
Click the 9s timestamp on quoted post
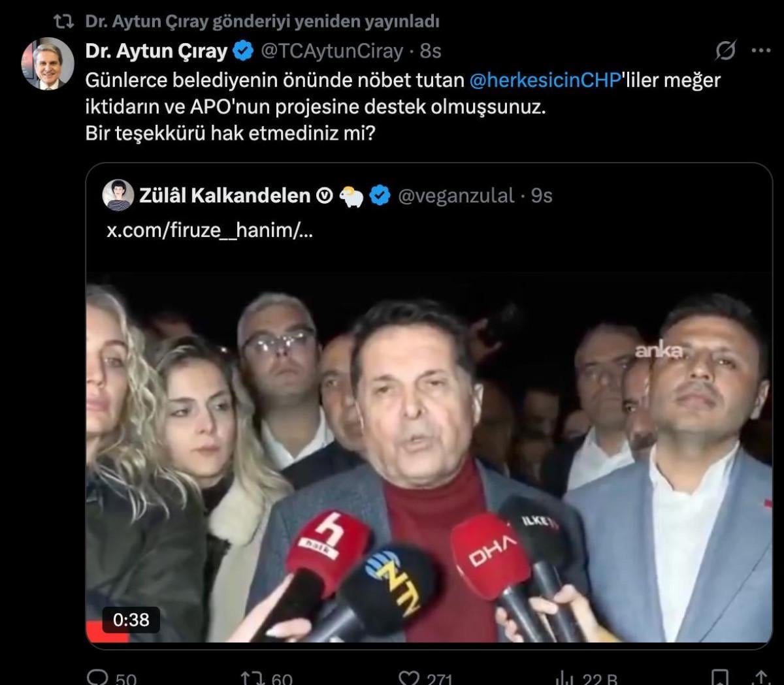[542, 195]
